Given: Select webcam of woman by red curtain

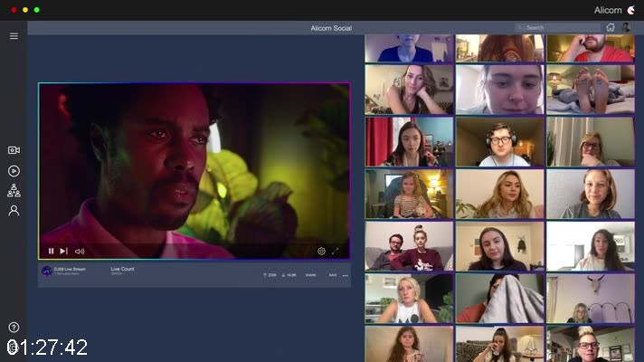Looking at the screenshot, I should [x=409, y=142].
